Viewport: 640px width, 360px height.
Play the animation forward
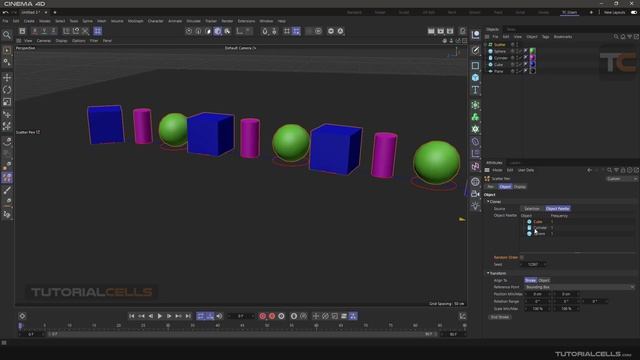click(160, 316)
